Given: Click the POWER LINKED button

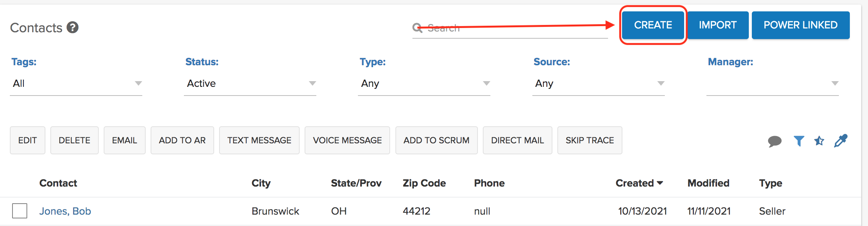Looking at the screenshot, I should click(x=801, y=25).
